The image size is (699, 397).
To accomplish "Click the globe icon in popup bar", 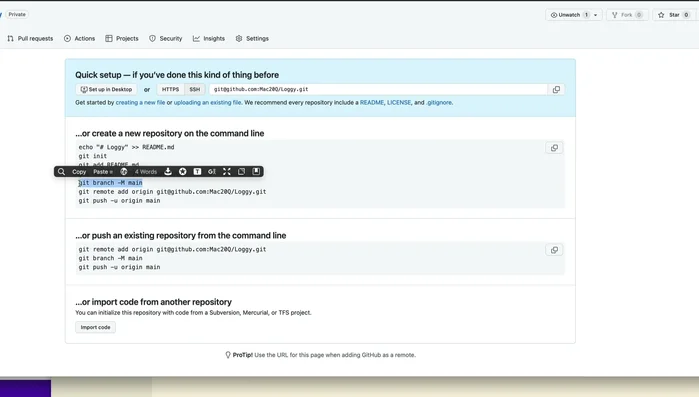I will 124,172.
